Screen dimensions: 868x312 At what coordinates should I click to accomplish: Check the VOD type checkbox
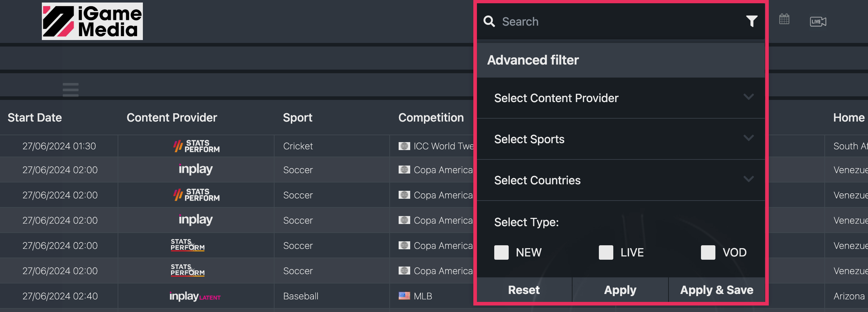tap(708, 252)
